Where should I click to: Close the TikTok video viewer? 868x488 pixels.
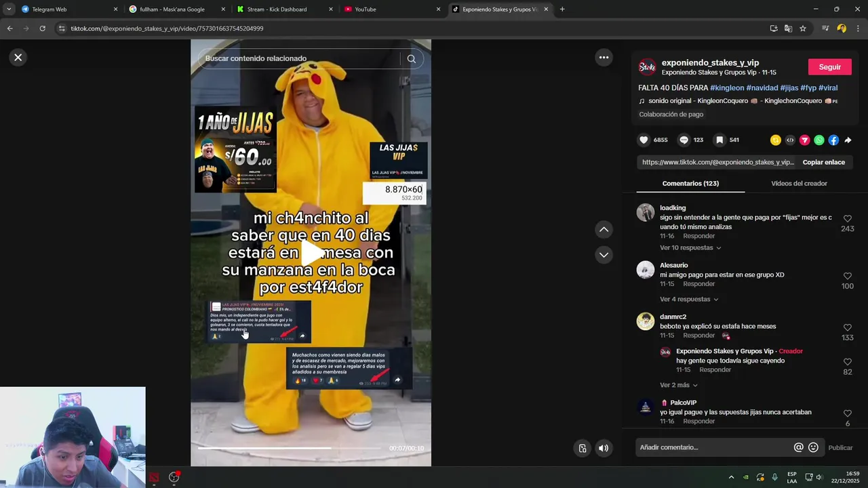point(18,58)
